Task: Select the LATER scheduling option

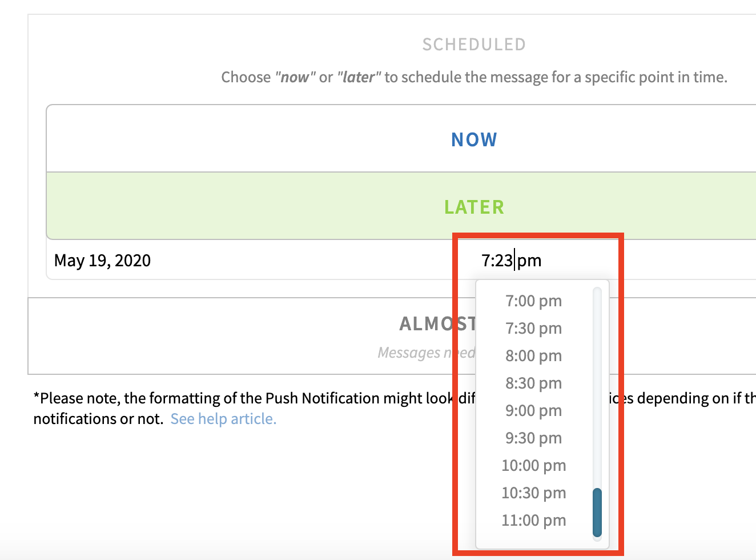Action: pos(473,206)
